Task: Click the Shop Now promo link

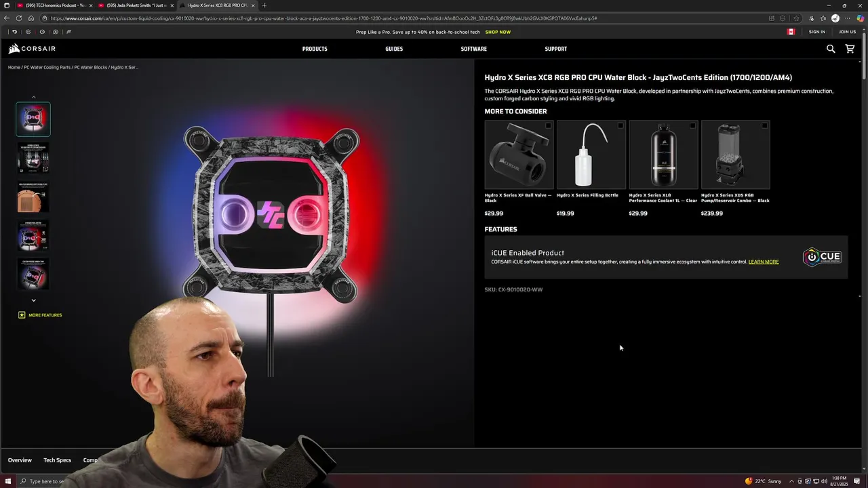Action: pyautogui.click(x=498, y=32)
